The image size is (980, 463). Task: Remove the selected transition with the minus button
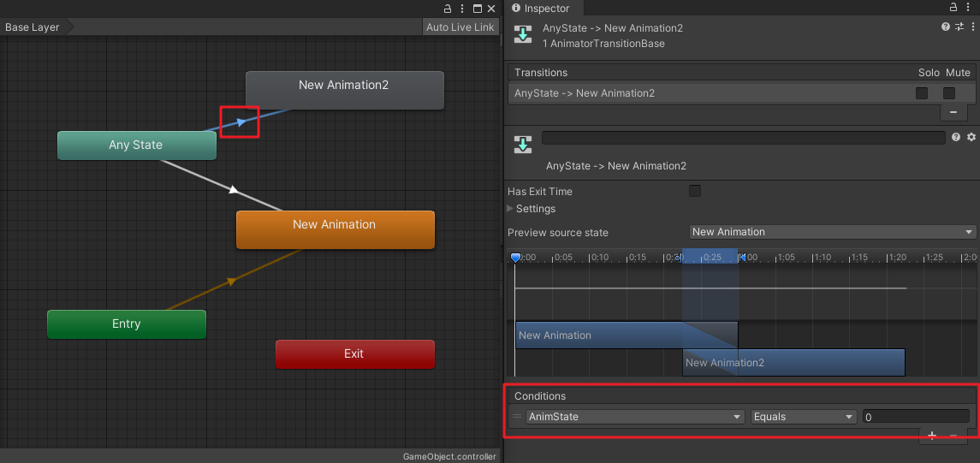(x=953, y=112)
